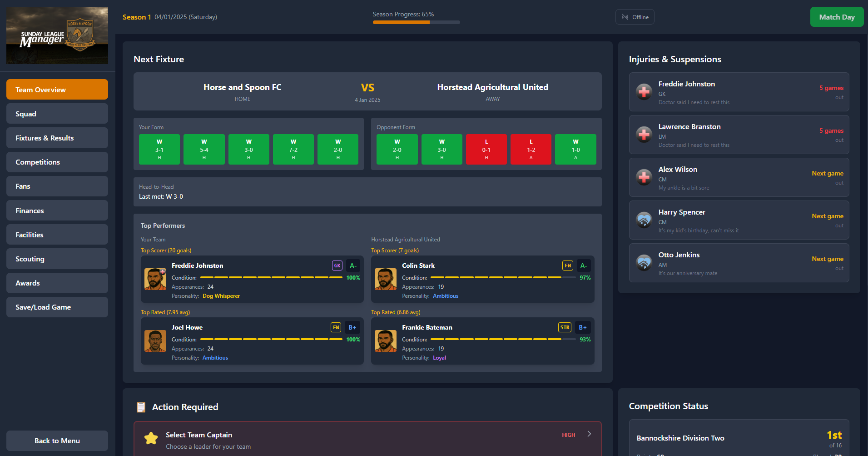Toggle the Offline status button
Viewport: 868px width, 456px height.
point(635,17)
